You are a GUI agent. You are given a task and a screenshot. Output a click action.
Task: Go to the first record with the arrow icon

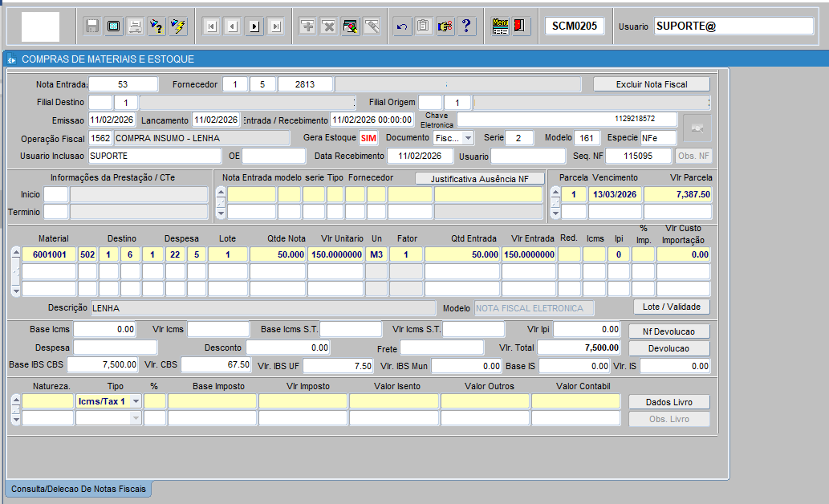[x=211, y=26]
